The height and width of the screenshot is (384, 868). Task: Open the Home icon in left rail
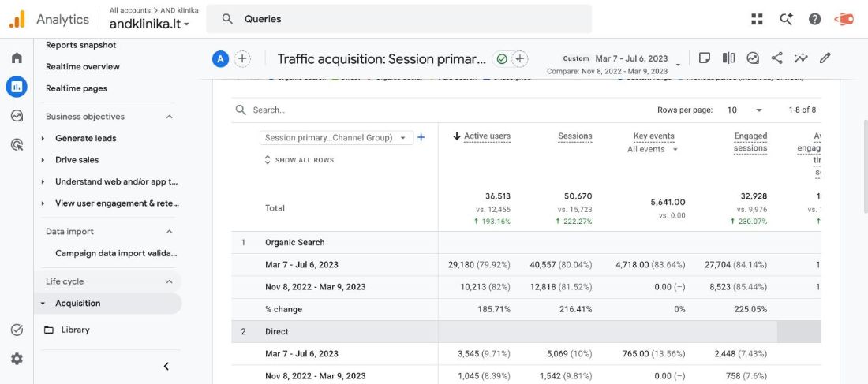pos(17,58)
